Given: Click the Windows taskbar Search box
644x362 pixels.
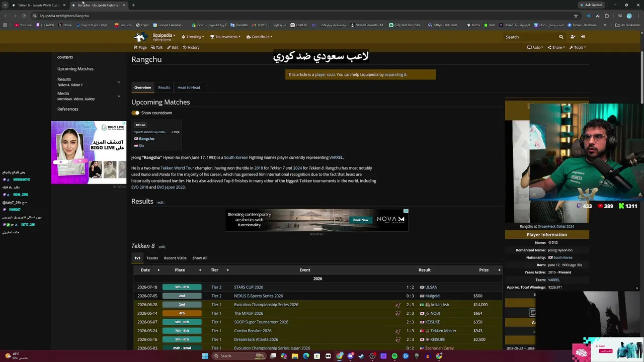Looking at the screenshot, I should click(238, 356).
